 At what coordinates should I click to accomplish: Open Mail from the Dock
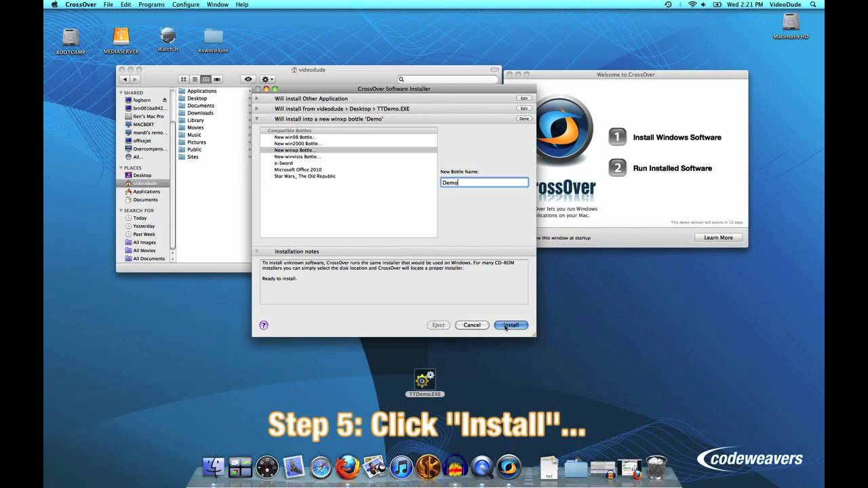point(294,466)
